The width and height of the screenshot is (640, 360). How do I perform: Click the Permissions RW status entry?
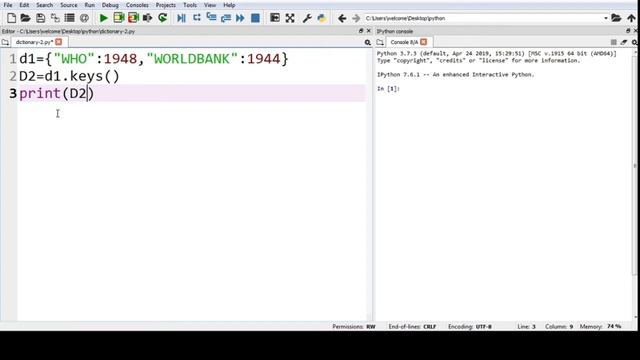[x=354, y=327]
